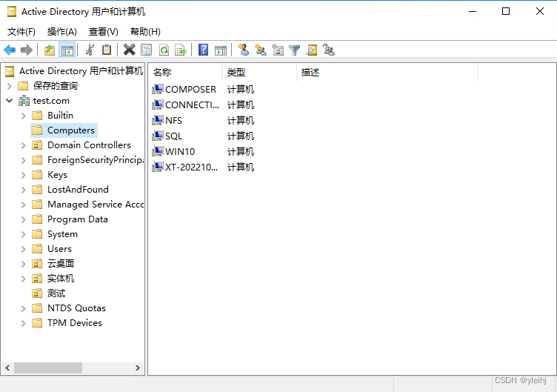Viewport: 557px width, 392px height.
Task: Collapse the test.com domain node
Action: [x=10, y=101]
